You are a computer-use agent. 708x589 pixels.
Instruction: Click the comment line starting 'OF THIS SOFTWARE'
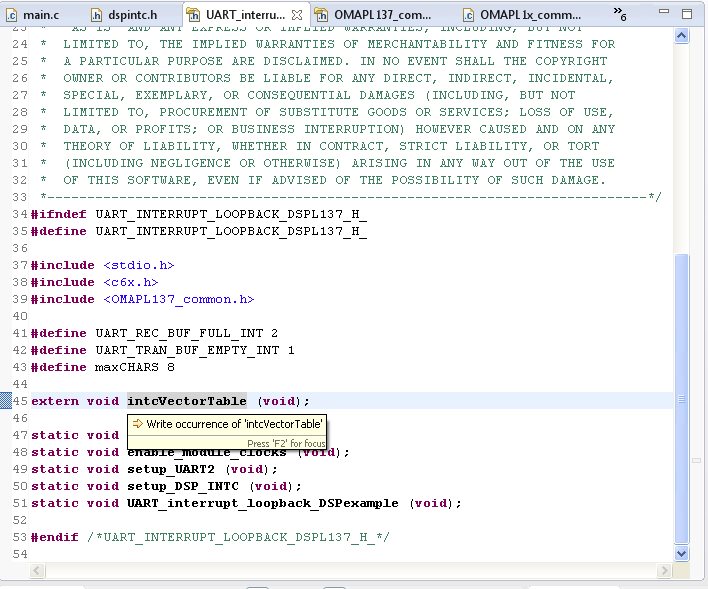pyautogui.click(x=334, y=180)
